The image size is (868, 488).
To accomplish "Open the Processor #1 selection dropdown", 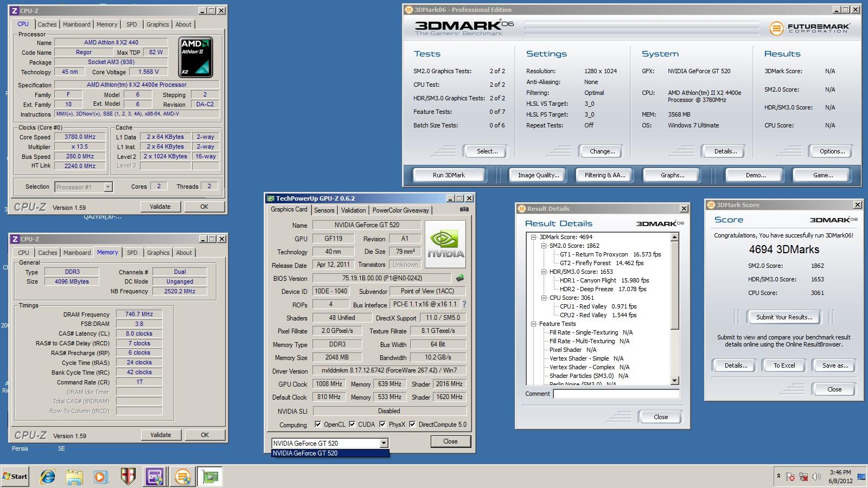I will tap(108, 187).
